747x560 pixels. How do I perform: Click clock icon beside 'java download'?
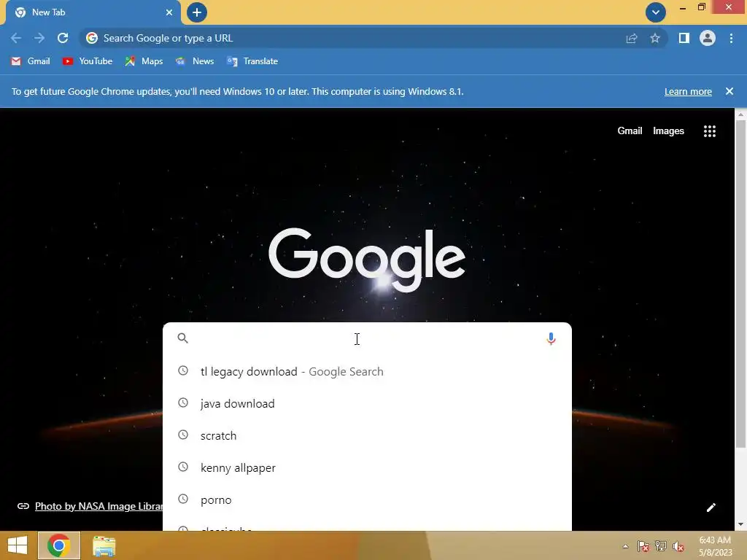point(183,402)
